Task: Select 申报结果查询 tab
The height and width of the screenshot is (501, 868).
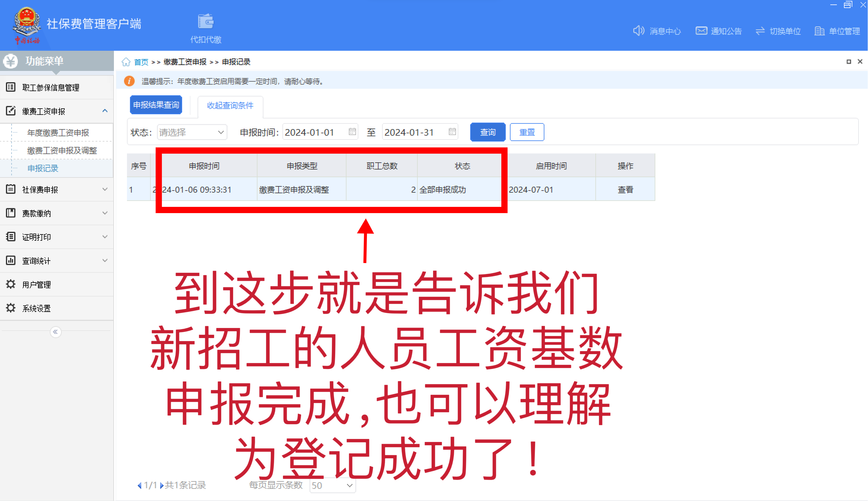Action: coord(156,105)
